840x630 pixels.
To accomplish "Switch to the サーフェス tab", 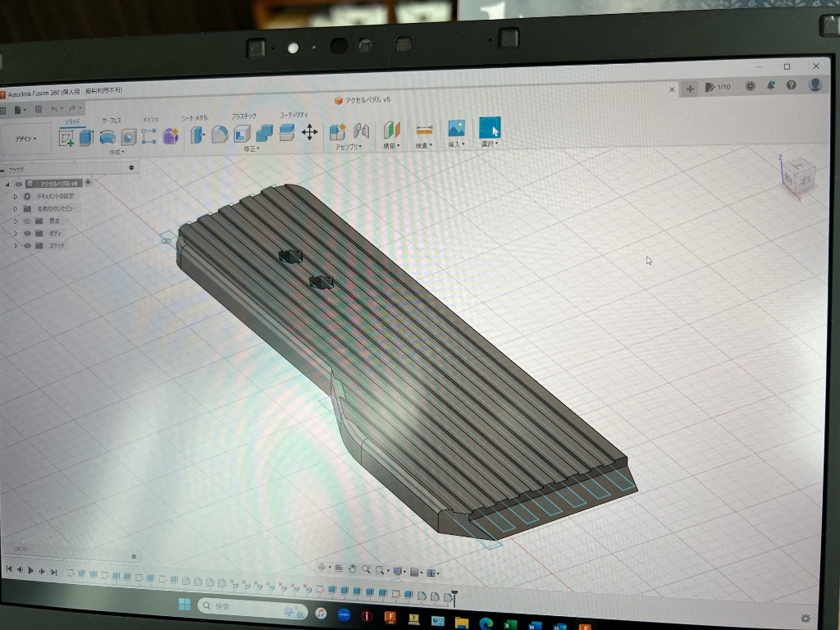I will (112, 121).
